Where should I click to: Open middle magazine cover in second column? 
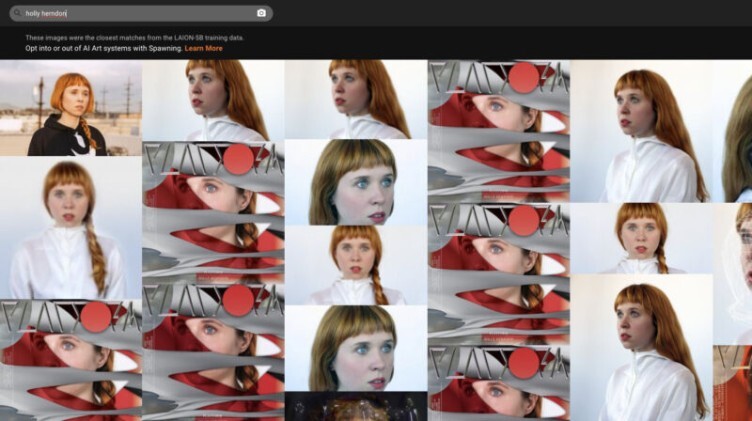(x=213, y=212)
